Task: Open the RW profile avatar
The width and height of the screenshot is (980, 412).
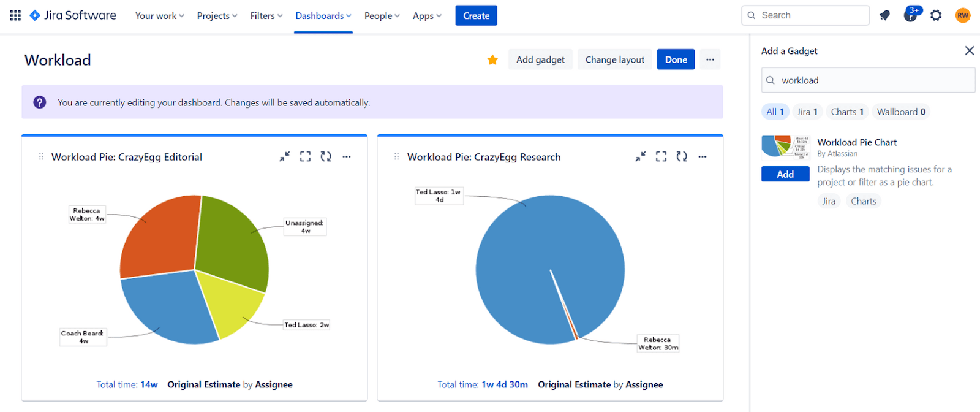Action: (963, 15)
